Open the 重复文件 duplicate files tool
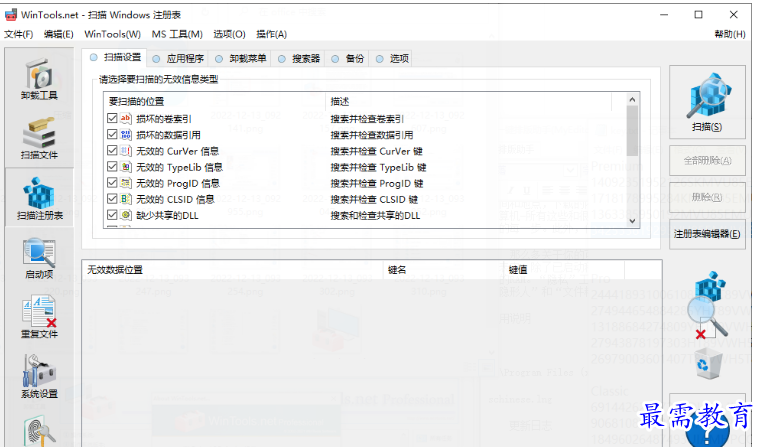Image resolution: width=761 pixels, height=447 pixels. (x=39, y=318)
